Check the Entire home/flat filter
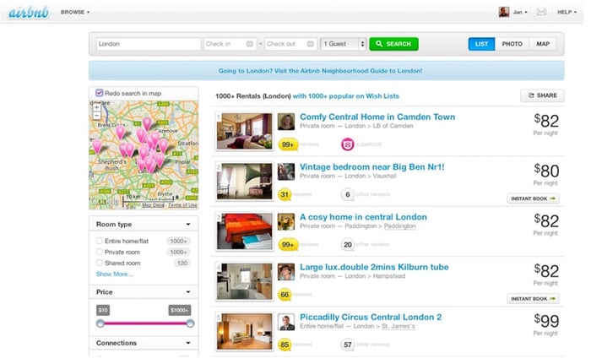The height and width of the screenshot is (364, 591). 99,241
